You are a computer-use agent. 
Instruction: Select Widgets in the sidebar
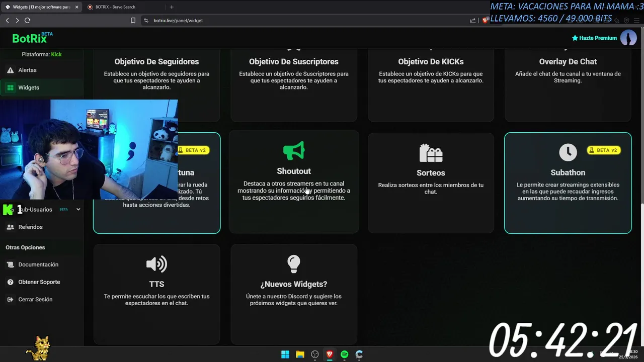[x=42, y=87]
